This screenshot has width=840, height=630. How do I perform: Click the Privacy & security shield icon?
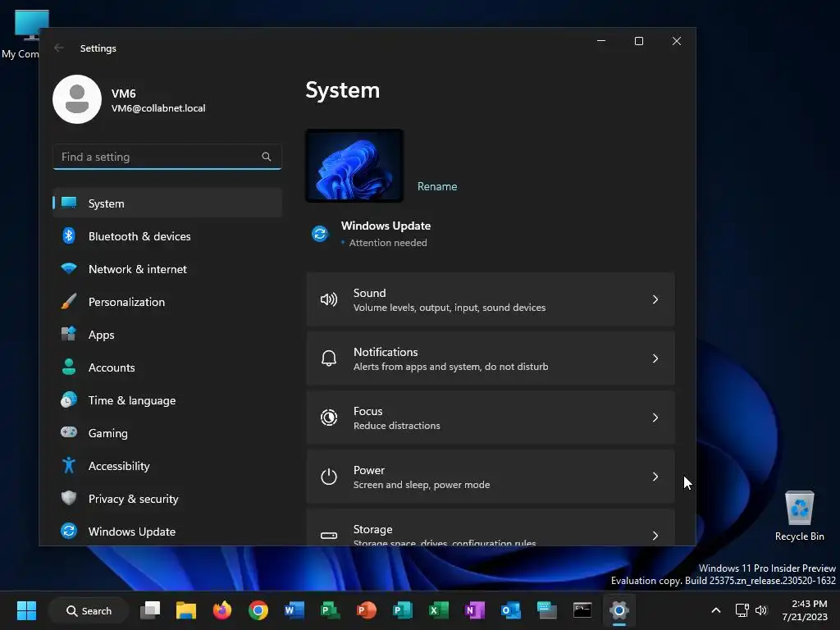pyautogui.click(x=69, y=498)
